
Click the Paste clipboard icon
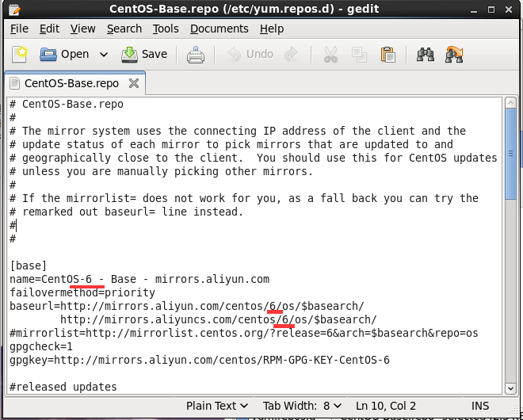click(x=387, y=55)
